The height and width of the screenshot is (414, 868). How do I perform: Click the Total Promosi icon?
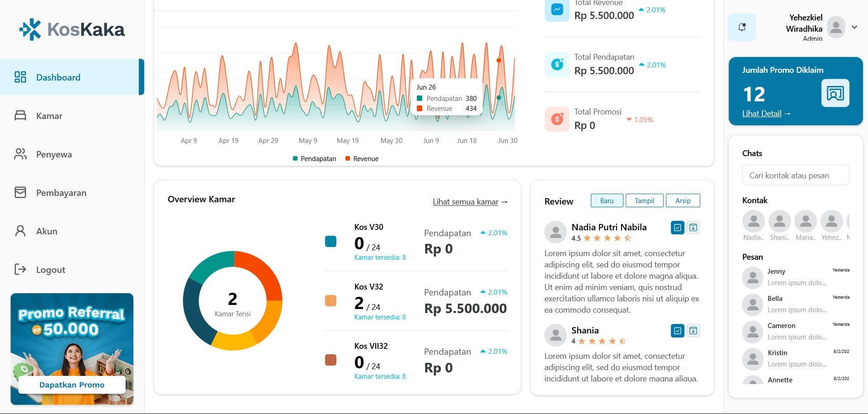pos(557,119)
